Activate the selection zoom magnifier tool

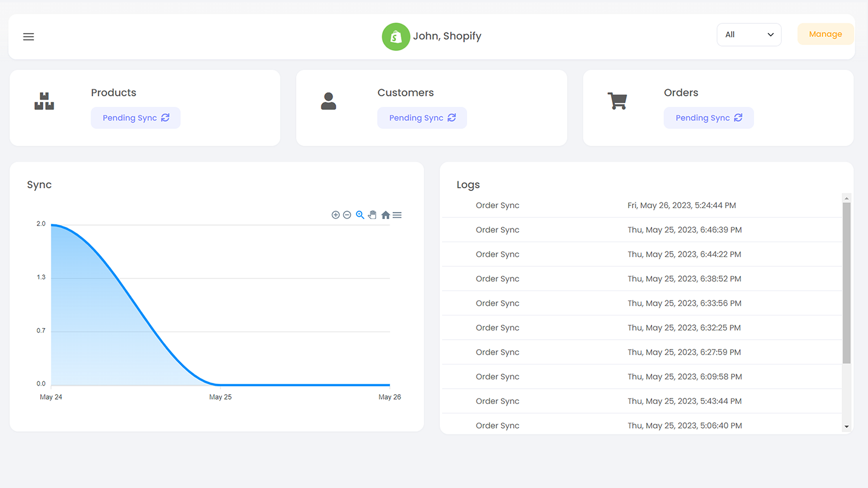click(x=360, y=215)
